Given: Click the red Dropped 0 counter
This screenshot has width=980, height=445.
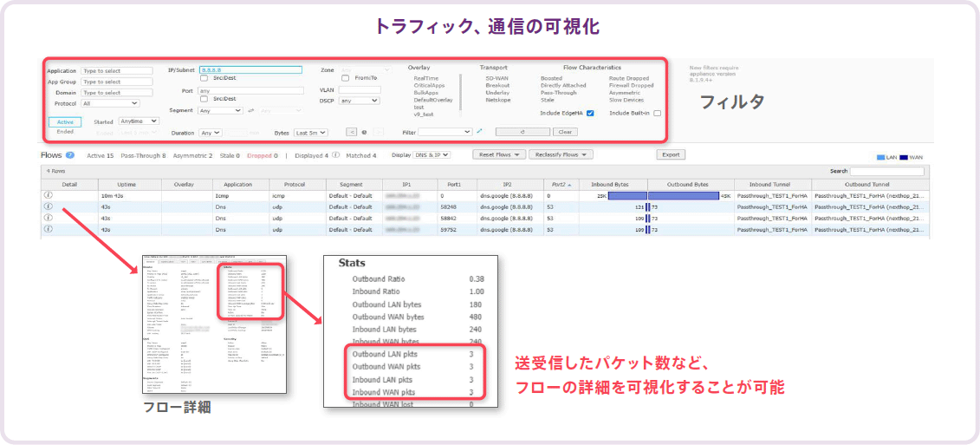Looking at the screenshot, I should tap(262, 155).
